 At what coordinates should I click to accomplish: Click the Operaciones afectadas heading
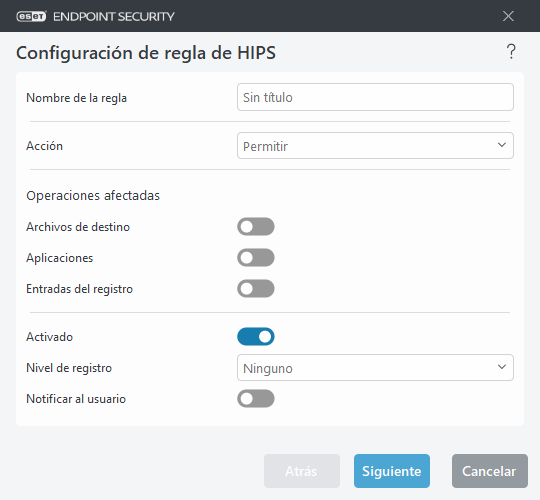pyautogui.click(x=93, y=196)
